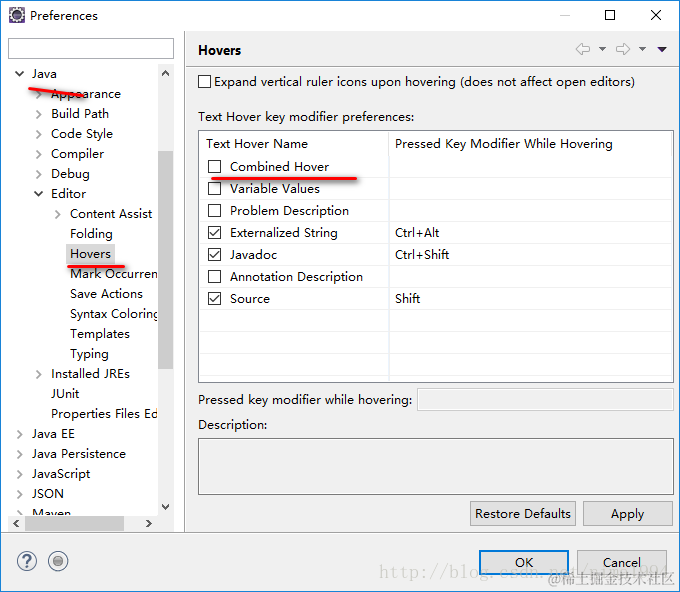680x592 pixels.
Task: Click Pressed Key Modifier column header
Action: coord(530,144)
